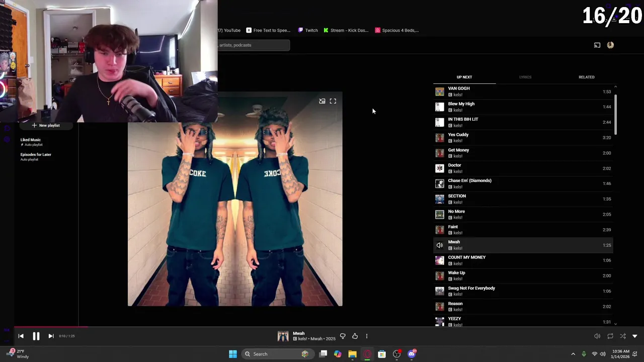Open the miniplayer from the album art

tap(322, 101)
